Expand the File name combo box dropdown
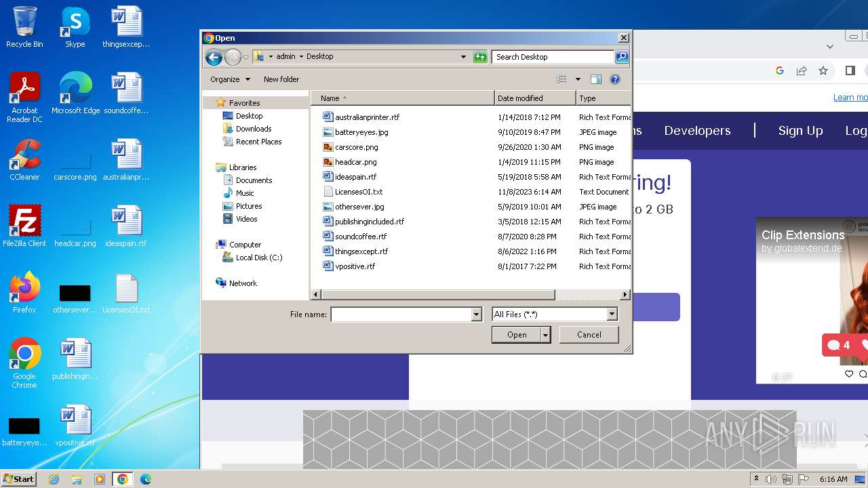This screenshot has width=868, height=488. [476, 314]
